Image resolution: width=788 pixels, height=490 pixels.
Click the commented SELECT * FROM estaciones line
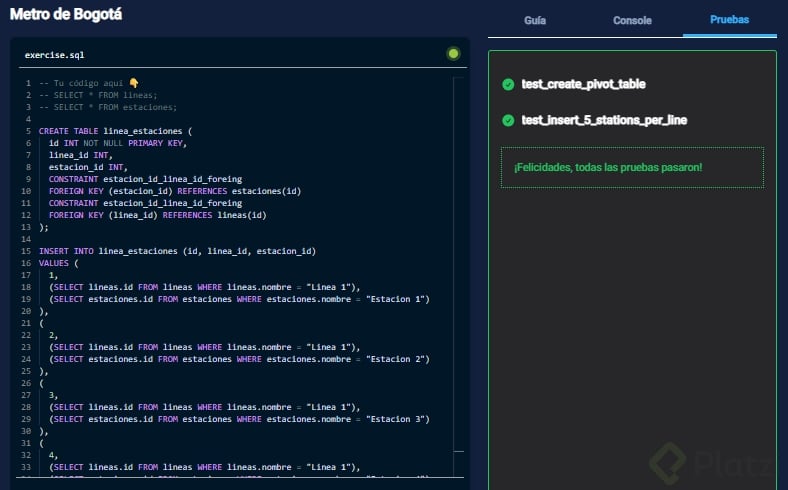tap(108, 107)
